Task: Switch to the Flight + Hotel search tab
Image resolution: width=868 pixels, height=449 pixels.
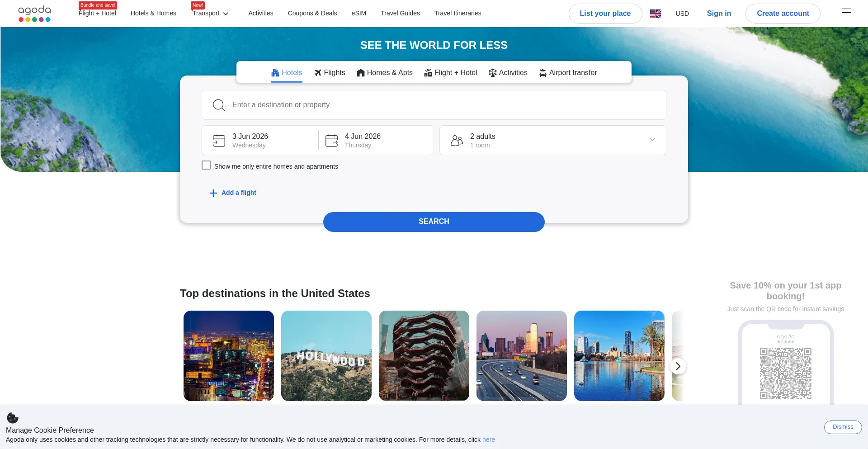Action: click(x=451, y=73)
